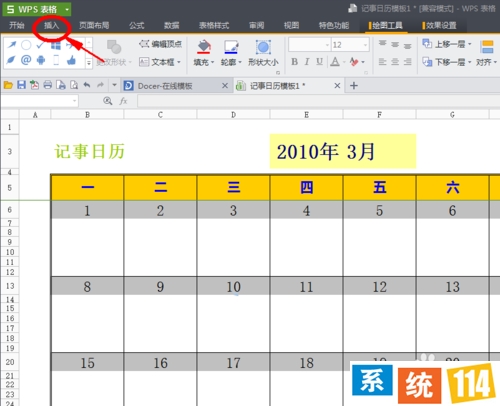Select the circle shape in gallery
The width and height of the screenshot is (500, 406).
[x=26, y=45]
